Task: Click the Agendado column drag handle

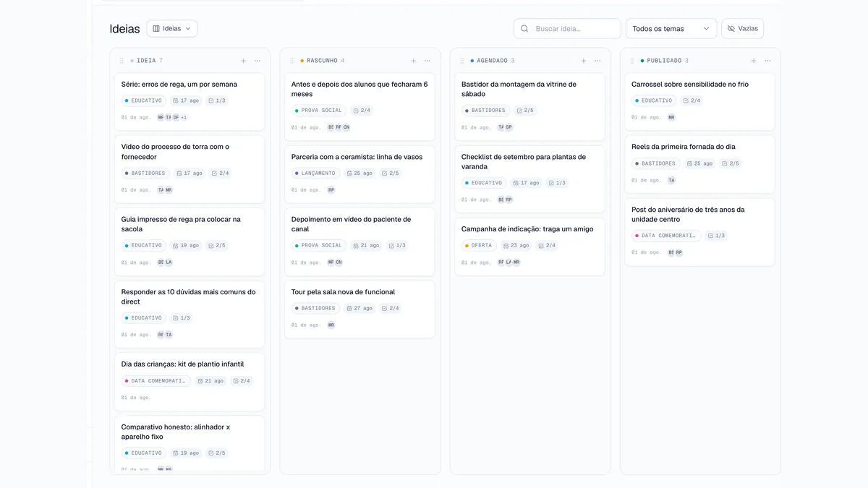Action: click(x=461, y=61)
